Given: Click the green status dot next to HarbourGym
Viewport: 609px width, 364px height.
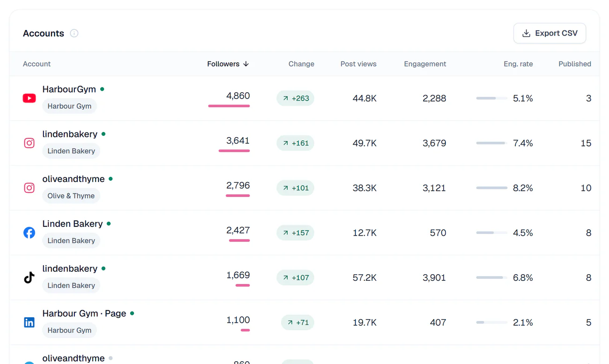Looking at the screenshot, I should (102, 89).
